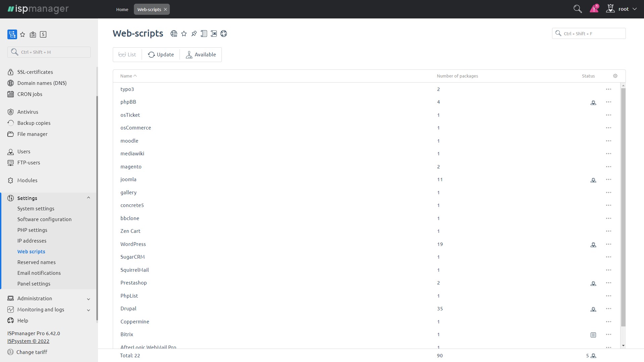This screenshot has width=644, height=362.
Task: Open Antivirus menu item
Action: click(28, 112)
